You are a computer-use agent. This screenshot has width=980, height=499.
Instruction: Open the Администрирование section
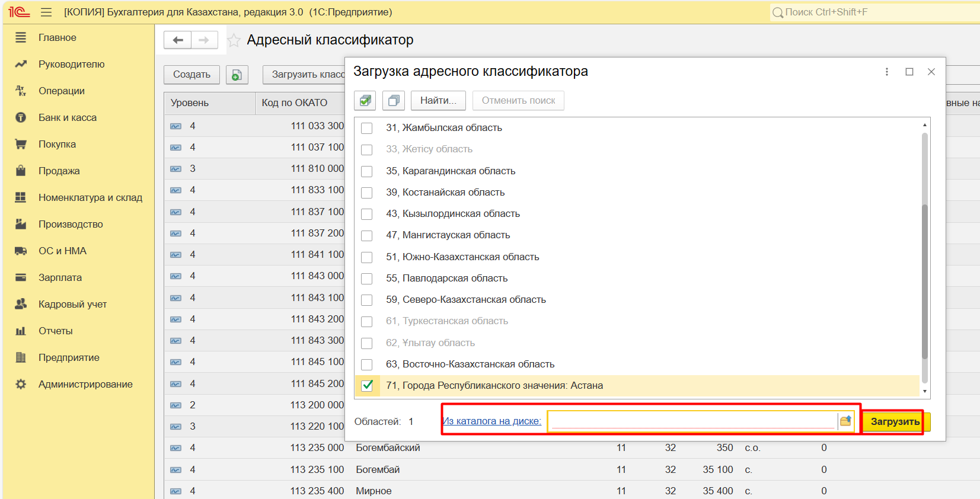(x=85, y=384)
